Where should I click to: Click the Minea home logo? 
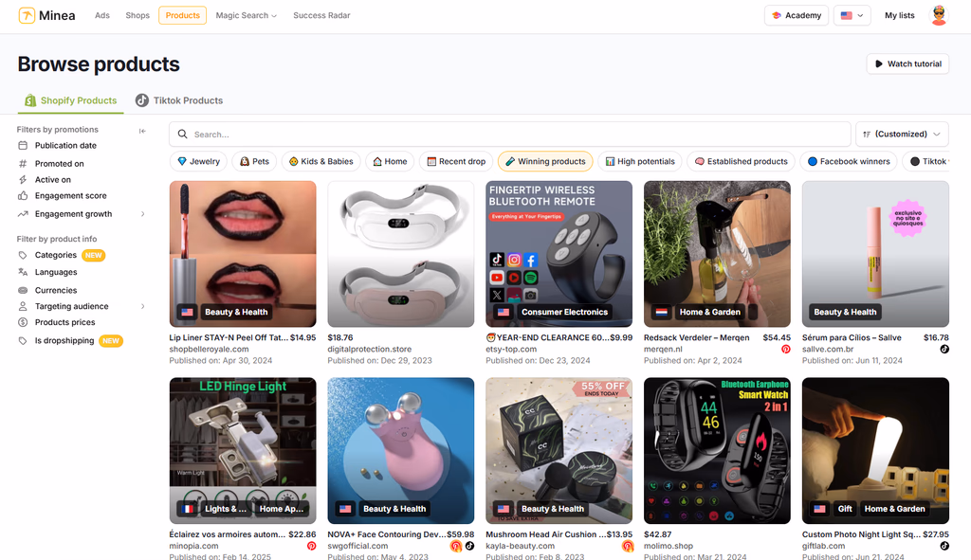tap(46, 15)
